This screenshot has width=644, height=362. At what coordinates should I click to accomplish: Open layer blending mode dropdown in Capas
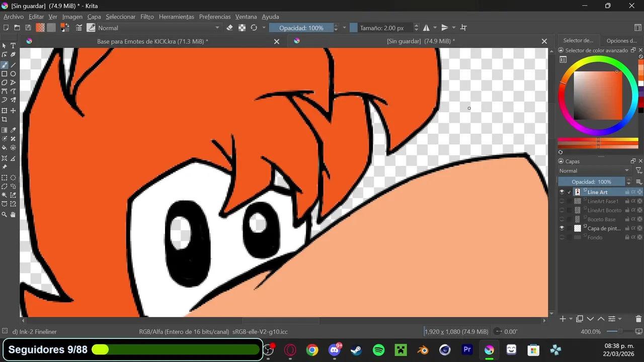594,170
